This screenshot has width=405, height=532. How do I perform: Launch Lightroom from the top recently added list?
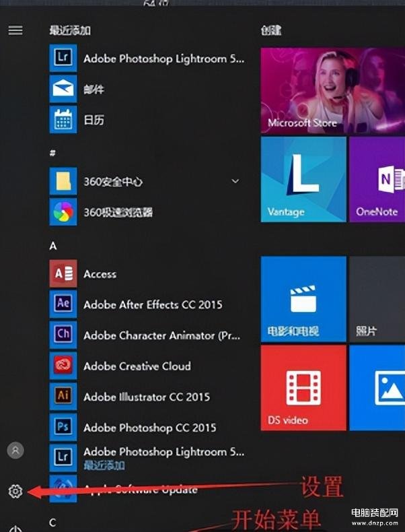click(x=147, y=59)
